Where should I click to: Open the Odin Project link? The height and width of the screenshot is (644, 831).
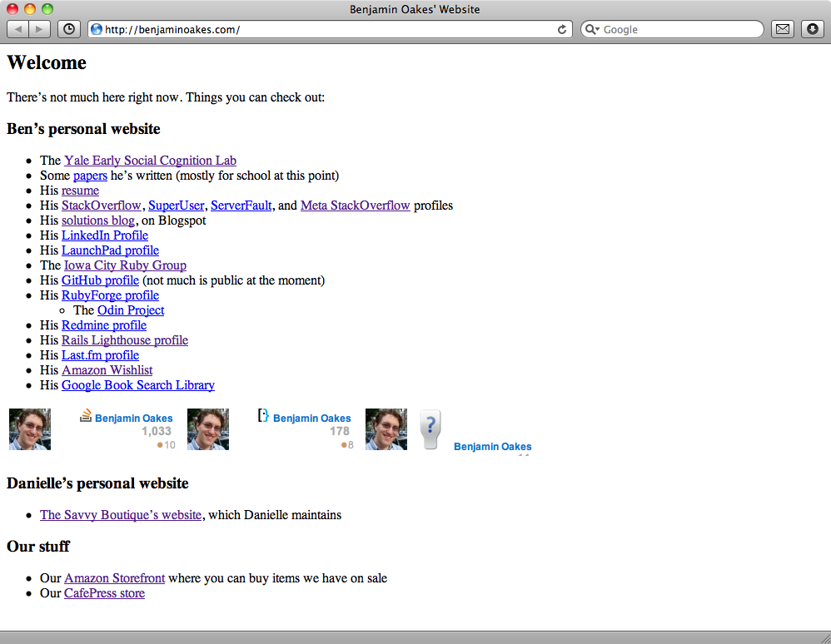tap(131, 310)
